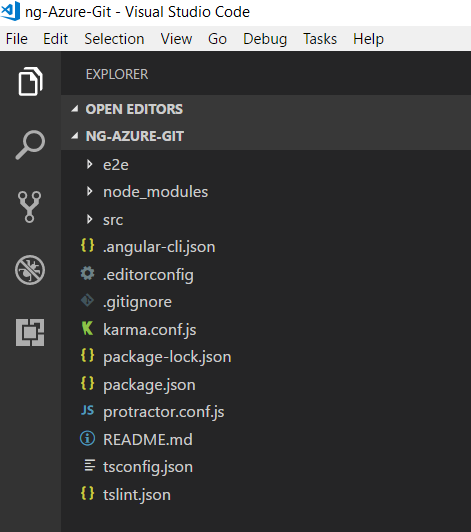Open the Explorer view in the activity bar

click(x=30, y=81)
